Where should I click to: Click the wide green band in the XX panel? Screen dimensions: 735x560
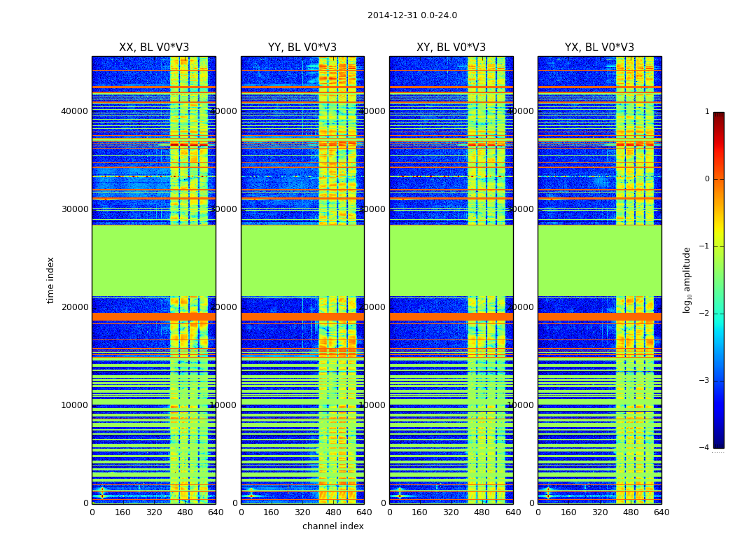point(154,260)
